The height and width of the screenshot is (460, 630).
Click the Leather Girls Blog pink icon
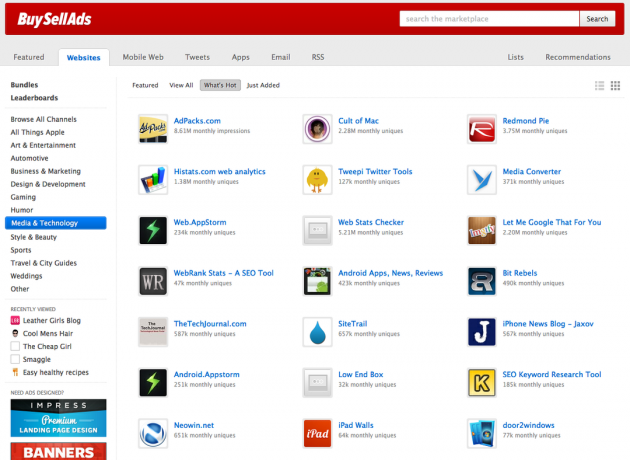[15, 321]
